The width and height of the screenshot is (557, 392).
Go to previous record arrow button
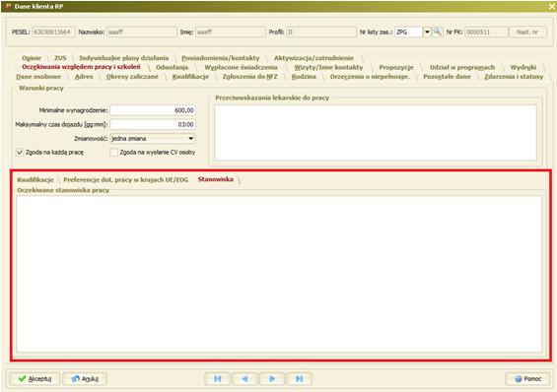pyautogui.click(x=244, y=379)
